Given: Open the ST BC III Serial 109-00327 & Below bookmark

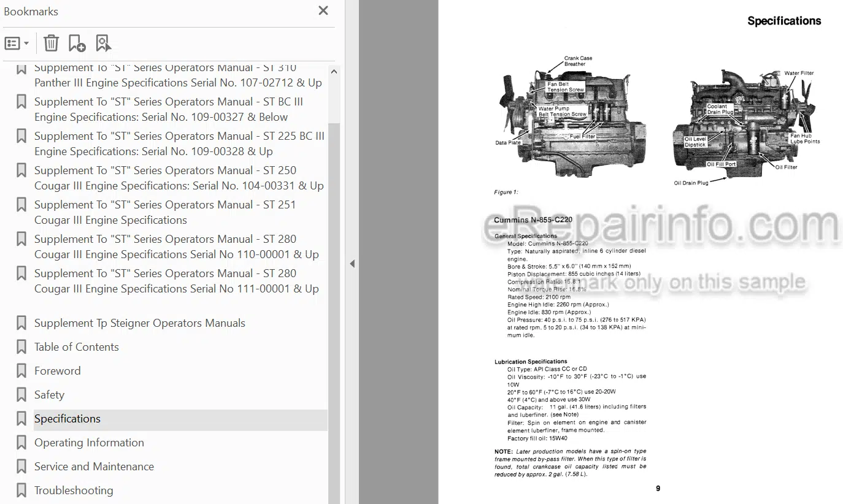Looking at the screenshot, I should coord(169,109).
